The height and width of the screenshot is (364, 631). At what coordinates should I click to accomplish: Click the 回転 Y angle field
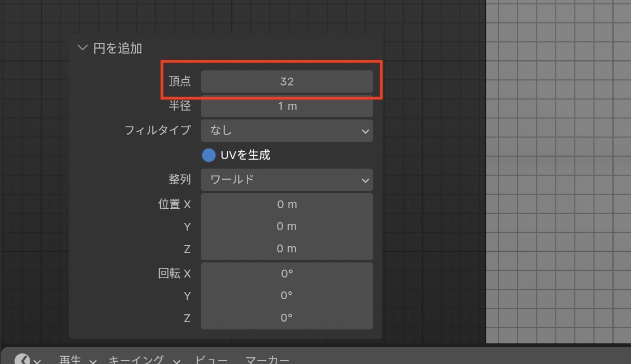point(286,295)
